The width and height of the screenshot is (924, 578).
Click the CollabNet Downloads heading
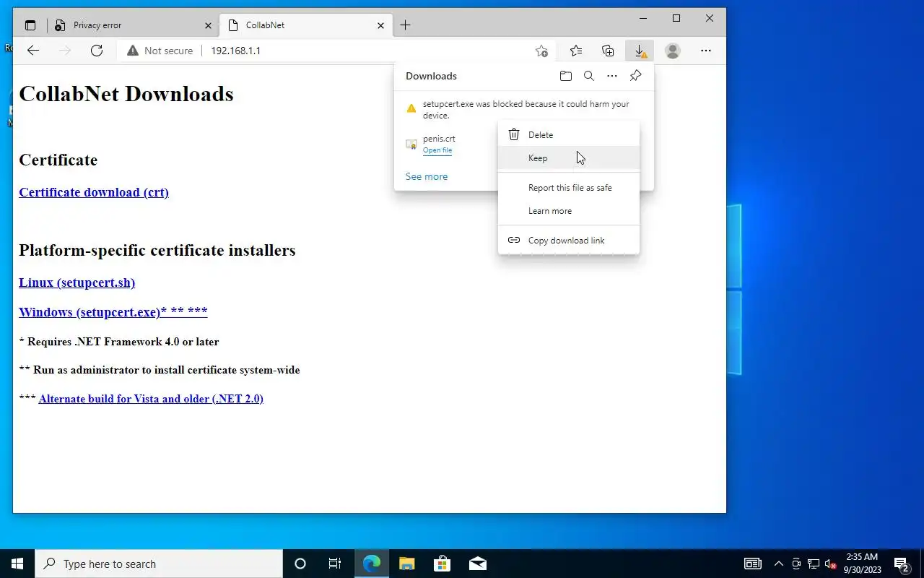[x=126, y=94]
